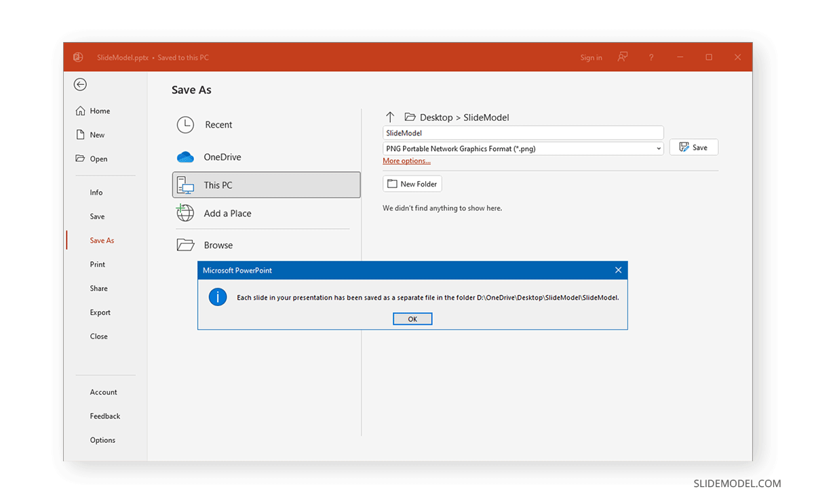Click the up arrow to parent folder
814x504 pixels.
click(390, 117)
